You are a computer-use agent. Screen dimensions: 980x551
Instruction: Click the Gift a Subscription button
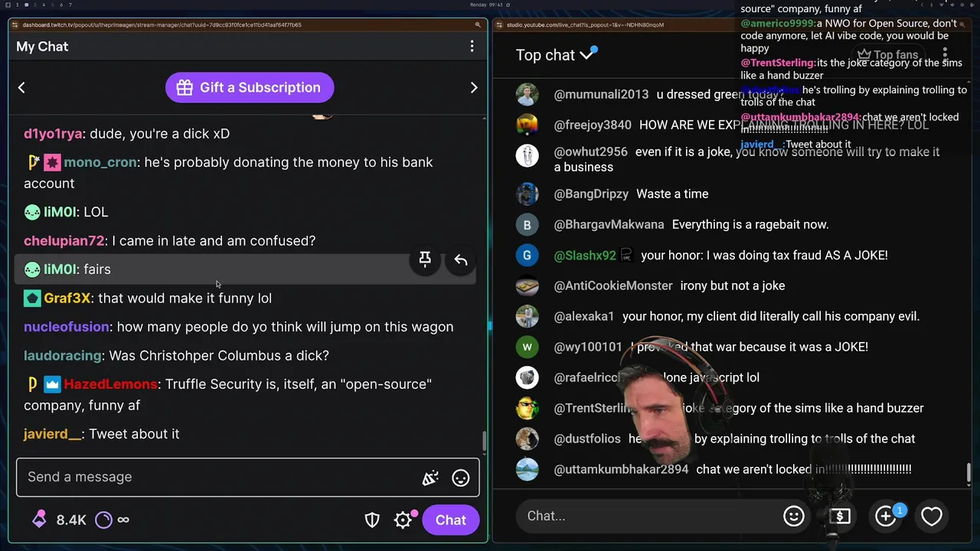[x=250, y=87]
